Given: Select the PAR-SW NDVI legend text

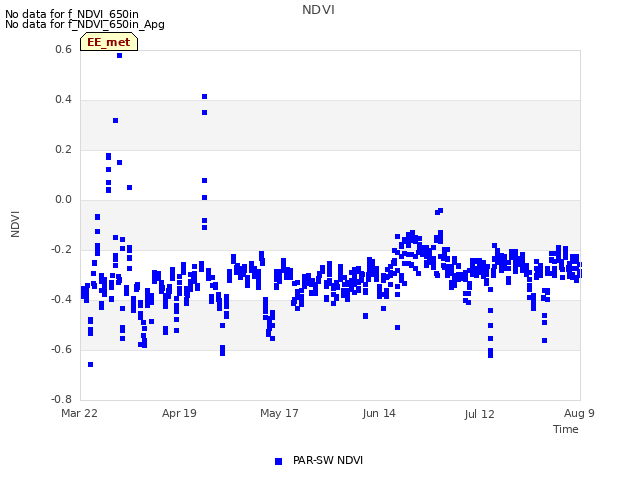Looking at the screenshot, I should coord(328,460).
